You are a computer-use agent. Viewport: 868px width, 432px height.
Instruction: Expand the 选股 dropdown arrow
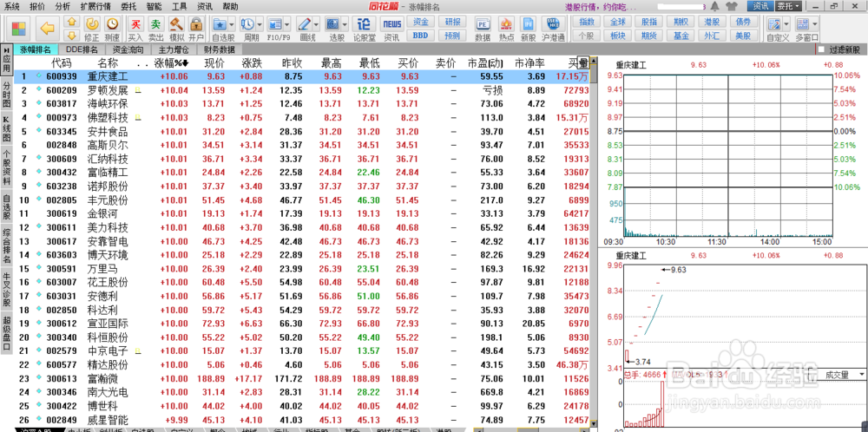coord(344,24)
